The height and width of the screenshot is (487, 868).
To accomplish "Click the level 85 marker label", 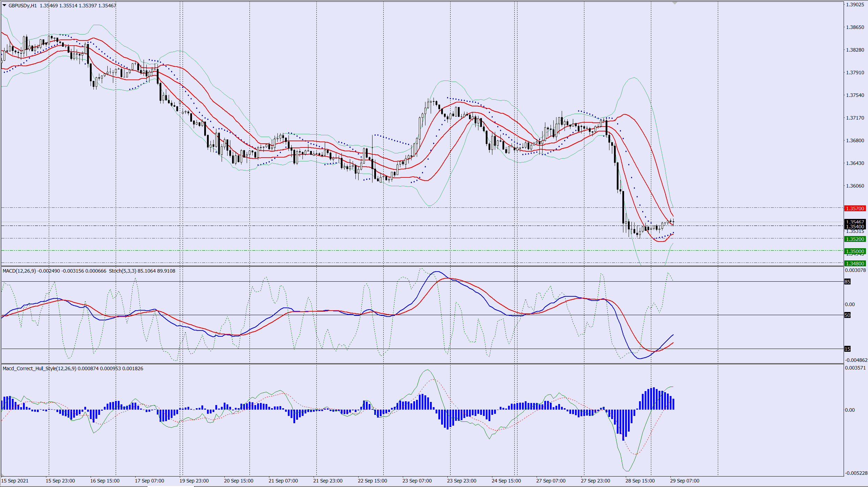I will [x=847, y=282].
